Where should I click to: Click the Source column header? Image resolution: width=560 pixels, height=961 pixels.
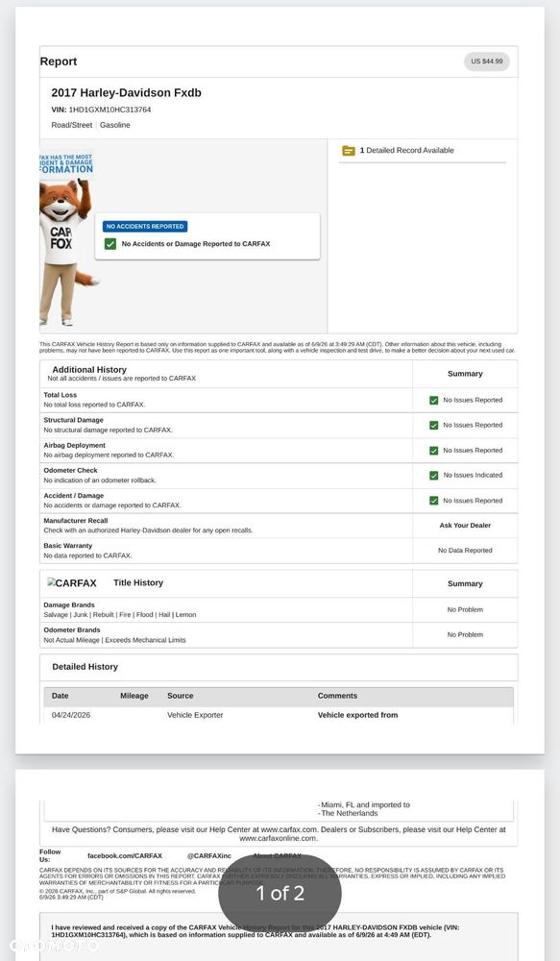click(181, 696)
